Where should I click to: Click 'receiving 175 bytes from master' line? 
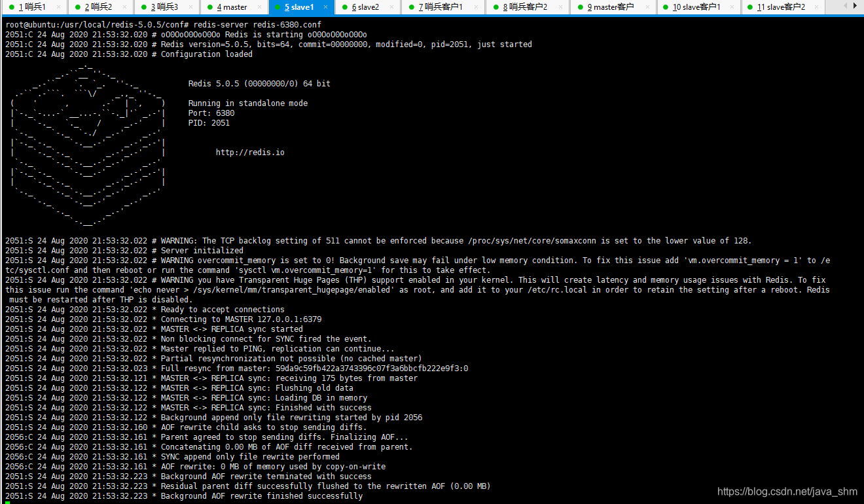click(x=211, y=378)
